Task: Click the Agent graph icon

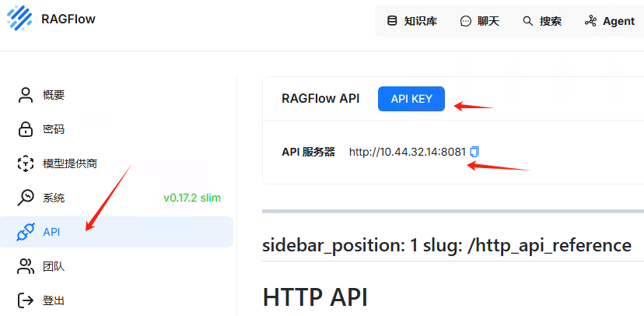Action: (x=590, y=21)
